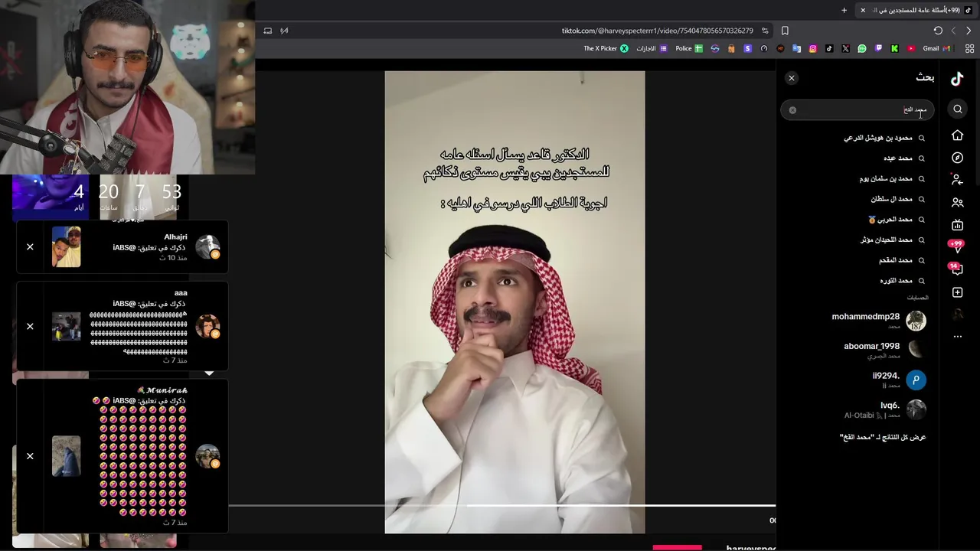The height and width of the screenshot is (551, 980).
Task: Click the TikTok video to pause
Action: tap(514, 302)
